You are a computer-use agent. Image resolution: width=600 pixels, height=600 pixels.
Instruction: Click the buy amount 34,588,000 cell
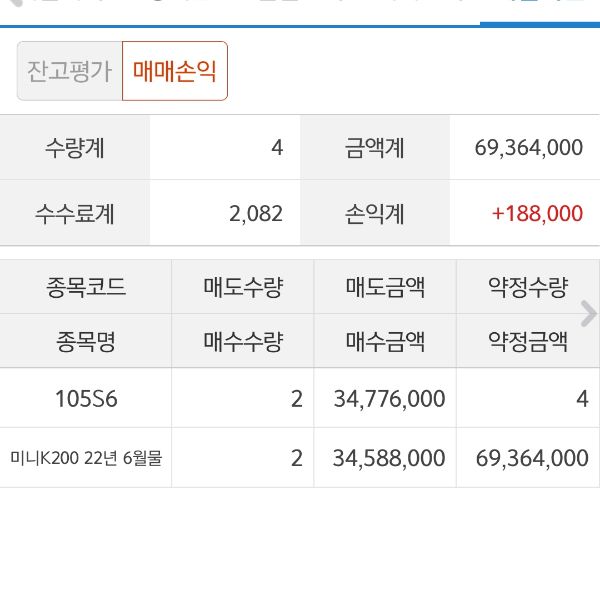click(388, 458)
